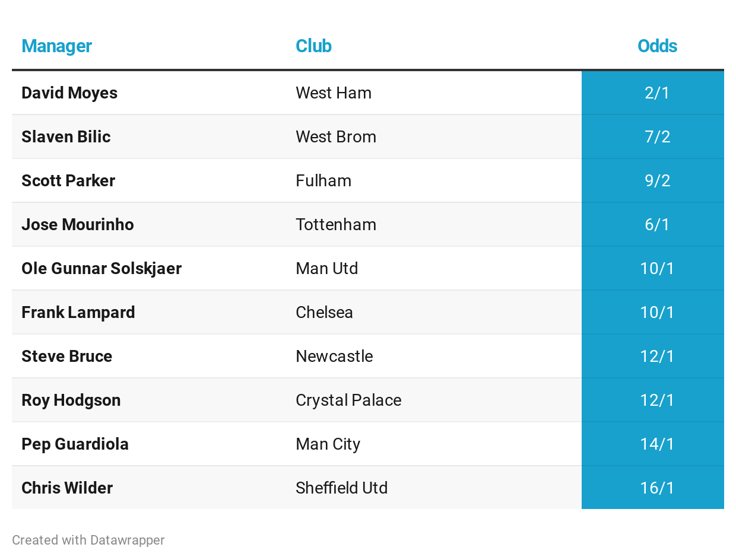The image size is (736, 560).
Task: Select the Tottenham club cell
Action: click(336, 224)
